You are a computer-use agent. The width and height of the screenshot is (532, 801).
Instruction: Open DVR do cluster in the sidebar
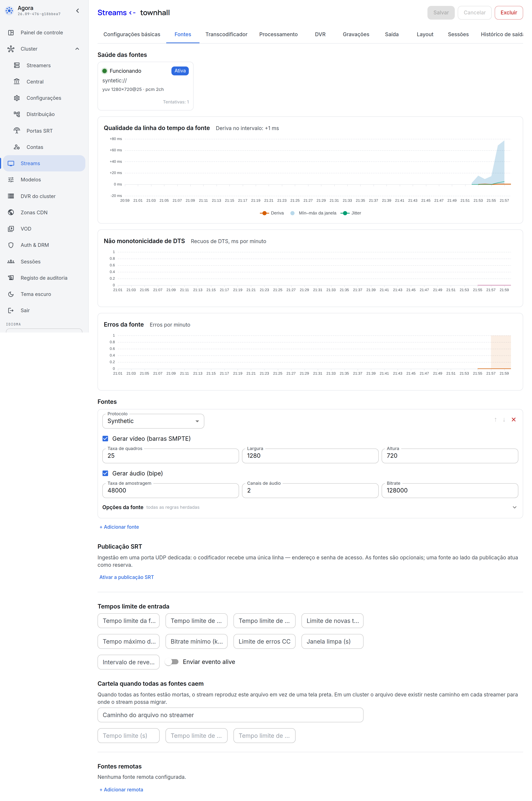coord(44,196)
